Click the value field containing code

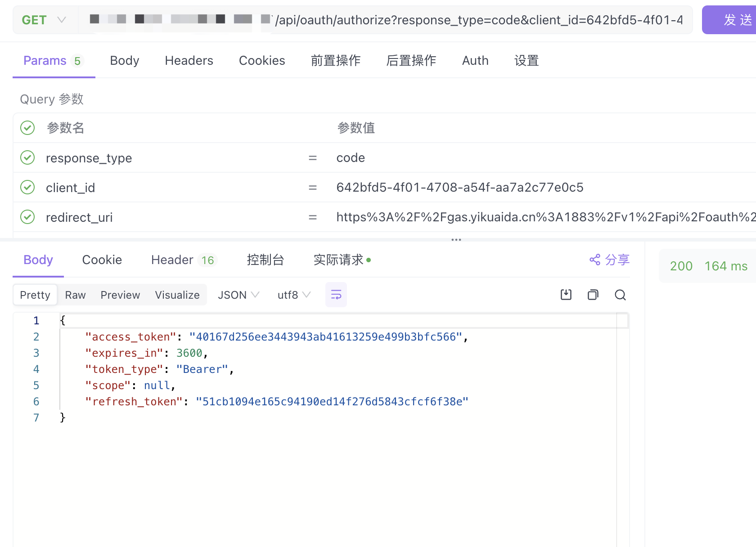click(351, 158)
